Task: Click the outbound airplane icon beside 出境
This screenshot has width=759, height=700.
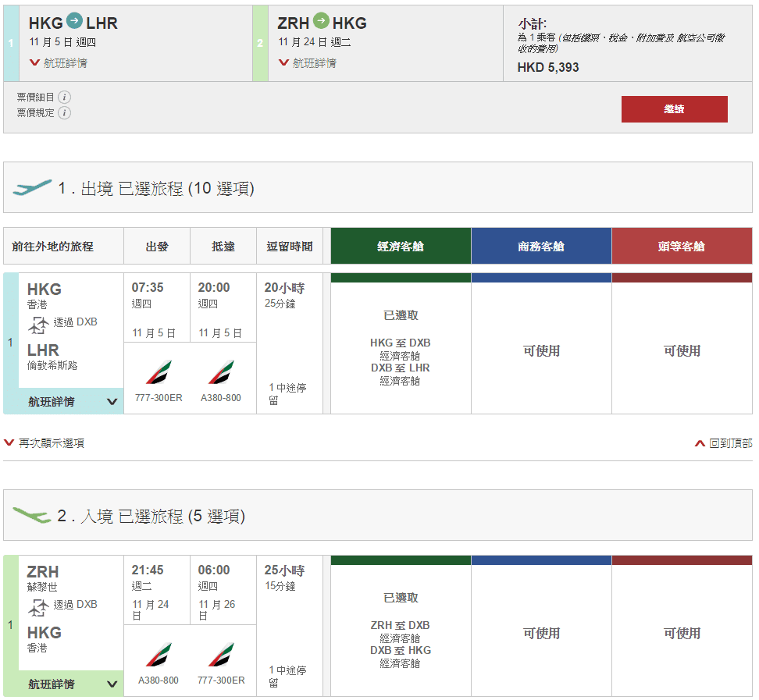Action: (33, 188)
